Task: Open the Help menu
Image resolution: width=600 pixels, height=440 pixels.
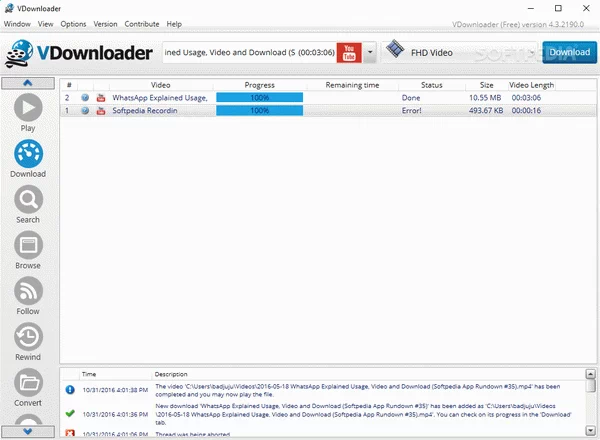Action: pyautogui.click(x=174, y=24)
